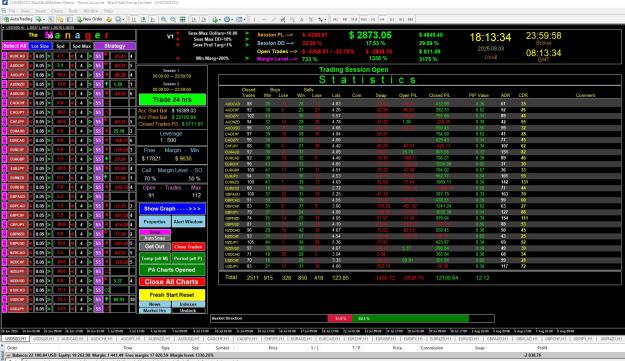Sort terminal by the Profit column header
This screenshot has width=625, height=361.
click(x=542, y=348)
